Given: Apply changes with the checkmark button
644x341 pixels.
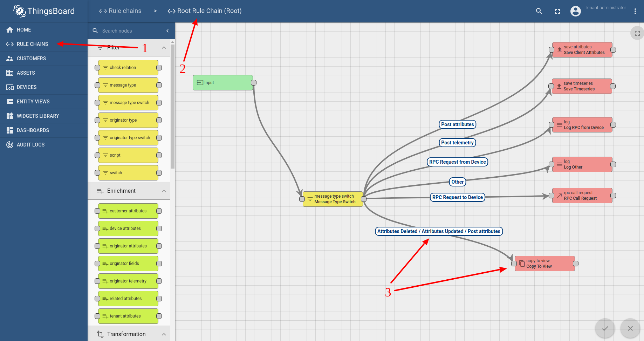Looking at the screenshot, I should 605,328.
